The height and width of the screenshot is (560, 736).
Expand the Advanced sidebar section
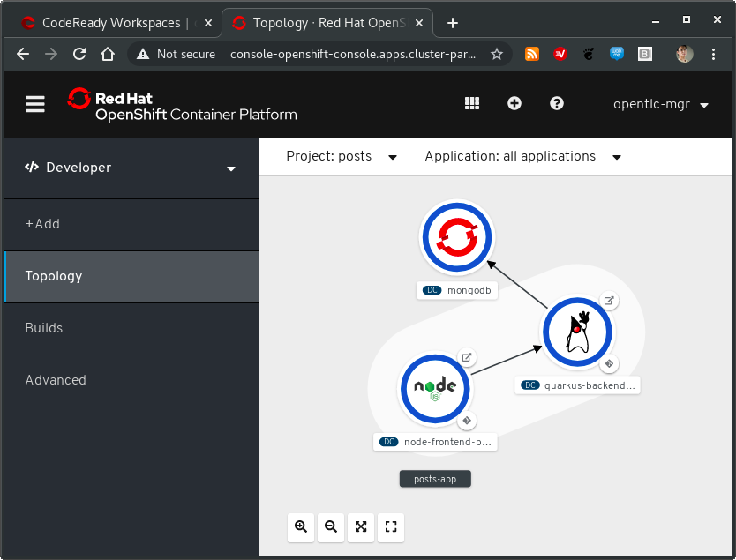(131, 380)
